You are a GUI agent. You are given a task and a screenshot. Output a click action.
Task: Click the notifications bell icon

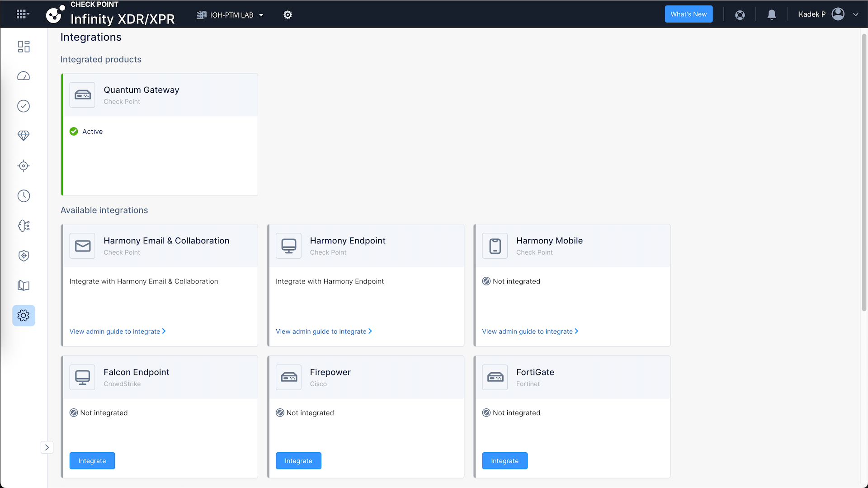[x=772, y=14]
